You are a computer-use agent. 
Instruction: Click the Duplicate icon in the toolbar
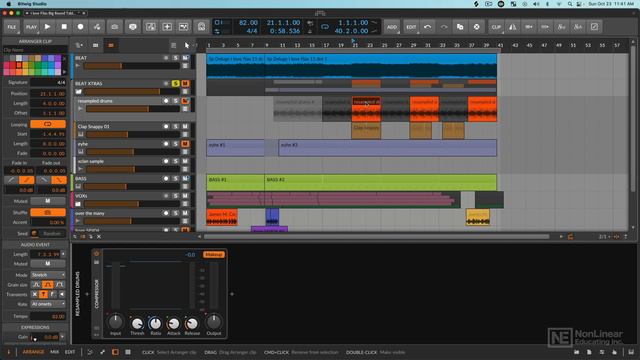coord(460,27)
